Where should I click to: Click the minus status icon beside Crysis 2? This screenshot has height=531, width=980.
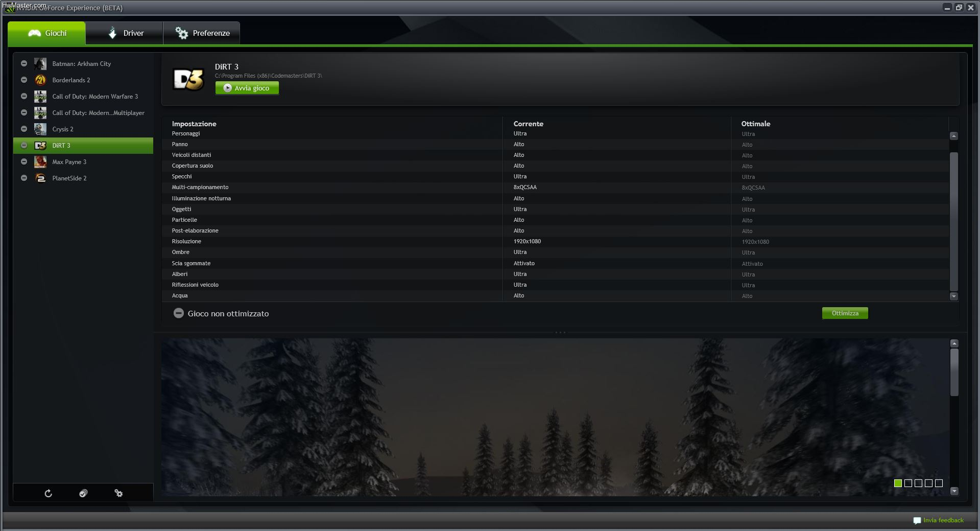(x=24, y=129)
